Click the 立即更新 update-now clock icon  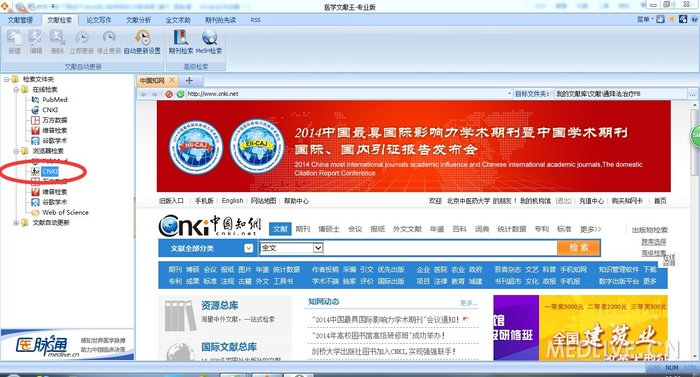click(82, 42)
